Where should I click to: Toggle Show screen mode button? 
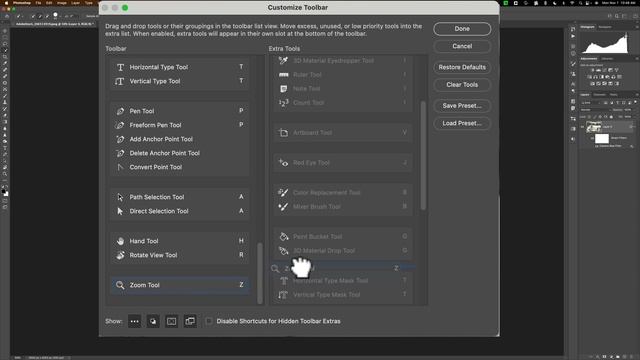click(x=190, y=321)
